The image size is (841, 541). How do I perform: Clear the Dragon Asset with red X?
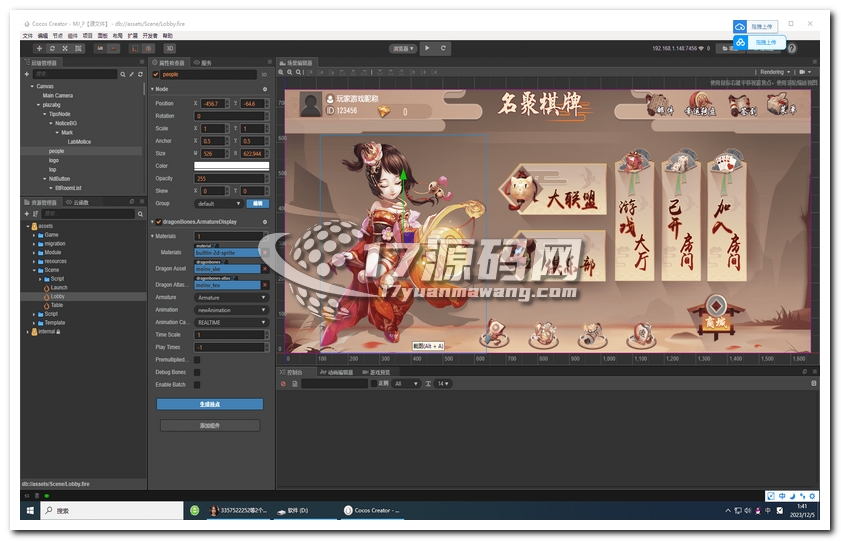pos(265,269)
